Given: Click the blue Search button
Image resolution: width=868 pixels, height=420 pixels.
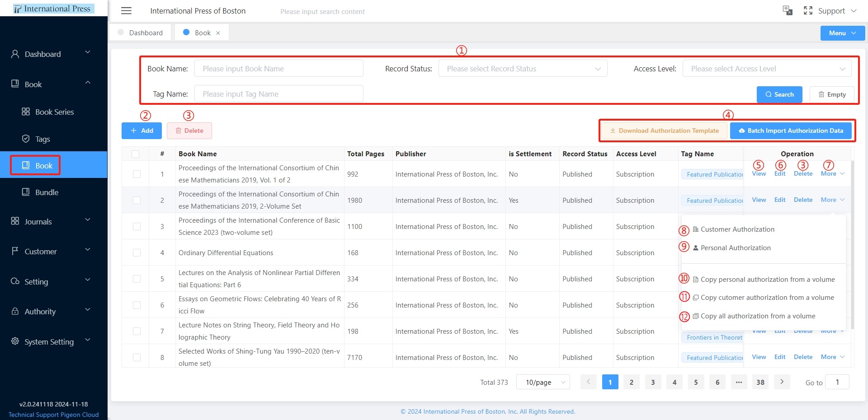Looking at the screenshot, I should [779, 94].
